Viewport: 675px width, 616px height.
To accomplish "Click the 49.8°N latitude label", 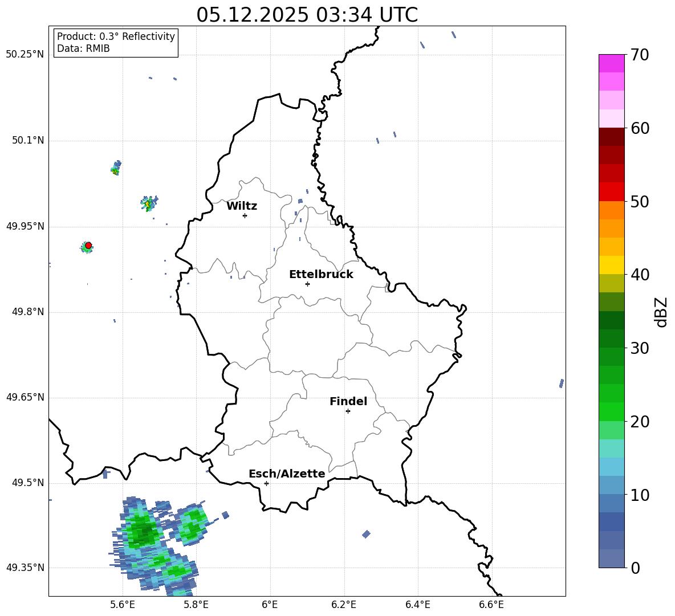I will tap(28, 312).
